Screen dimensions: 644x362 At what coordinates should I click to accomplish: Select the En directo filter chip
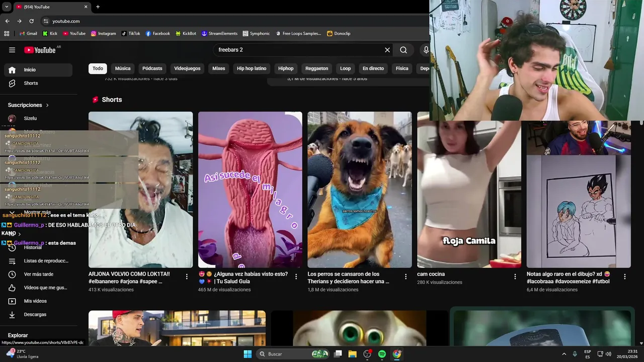[373, 68]
